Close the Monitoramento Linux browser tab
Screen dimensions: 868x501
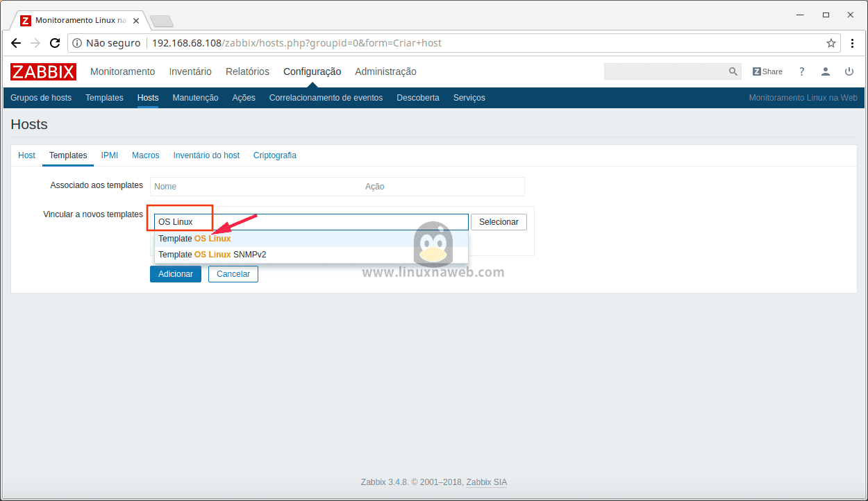tap(136, 21)
